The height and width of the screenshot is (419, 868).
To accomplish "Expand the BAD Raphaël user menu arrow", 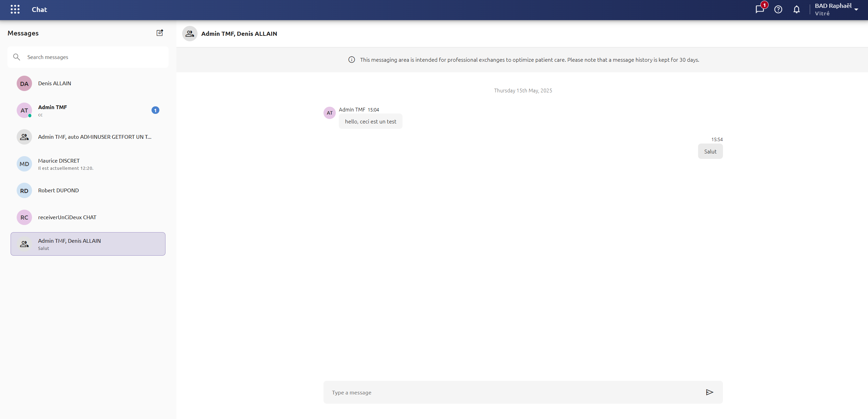I will pos(856,10).
